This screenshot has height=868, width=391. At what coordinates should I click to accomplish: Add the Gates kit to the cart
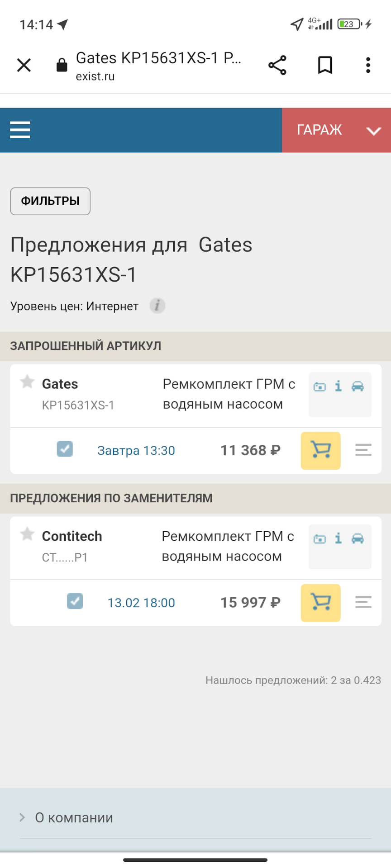click(320, 451)
